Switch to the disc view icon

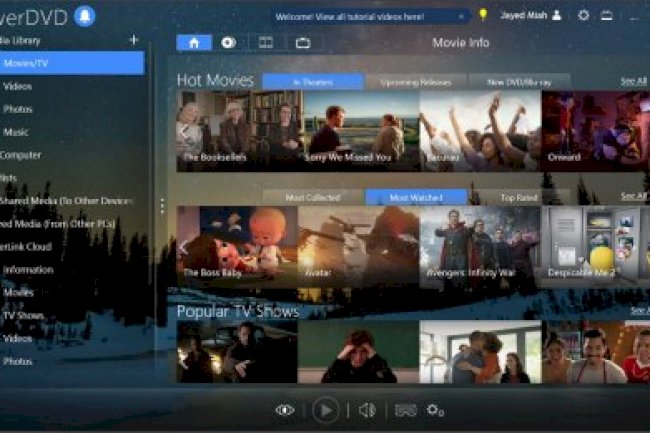tap(228, 42)
